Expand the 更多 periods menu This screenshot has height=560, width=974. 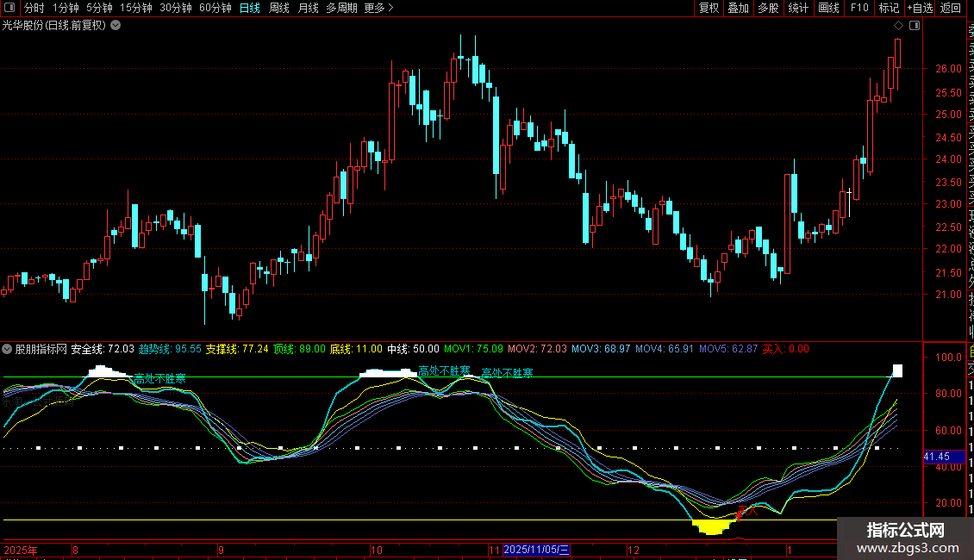[378, 9]
